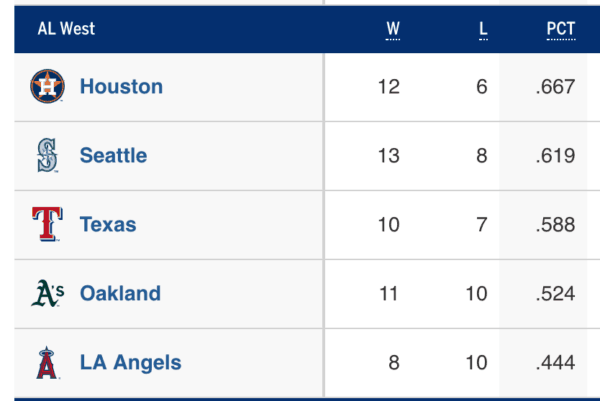Sort standings by the L column header
The width and height of the screenshot is (600, 401).
483,29
